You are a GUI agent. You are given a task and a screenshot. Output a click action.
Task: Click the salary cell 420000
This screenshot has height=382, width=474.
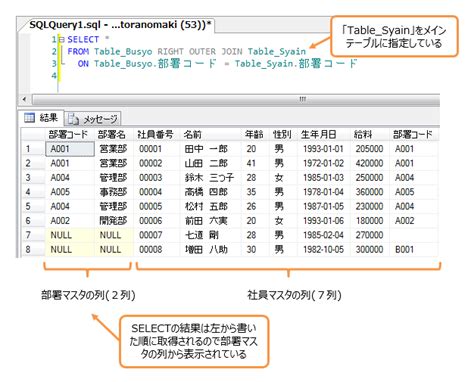point(370,163)
